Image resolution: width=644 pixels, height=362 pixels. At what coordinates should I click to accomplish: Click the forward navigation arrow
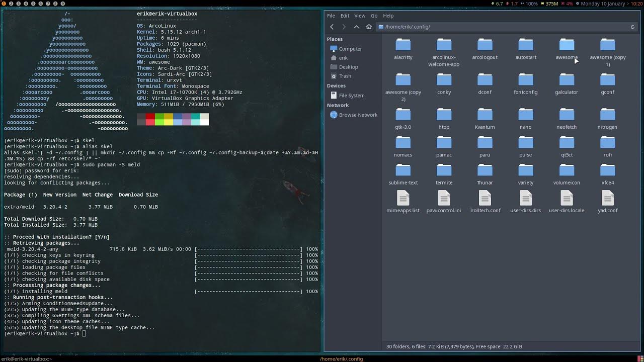[x=344, y=27]
